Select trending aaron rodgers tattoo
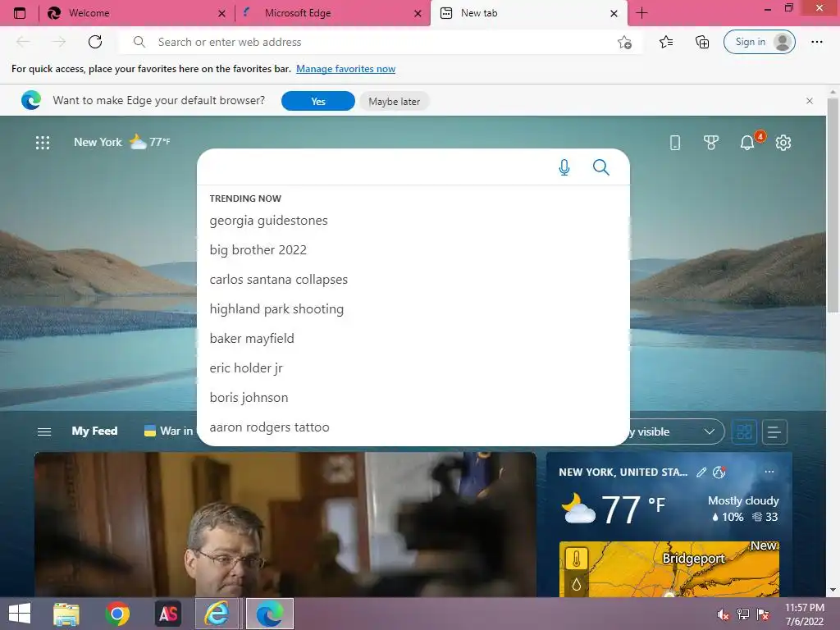The height and width of the screenshot is (630, 840). pos(269,427)
